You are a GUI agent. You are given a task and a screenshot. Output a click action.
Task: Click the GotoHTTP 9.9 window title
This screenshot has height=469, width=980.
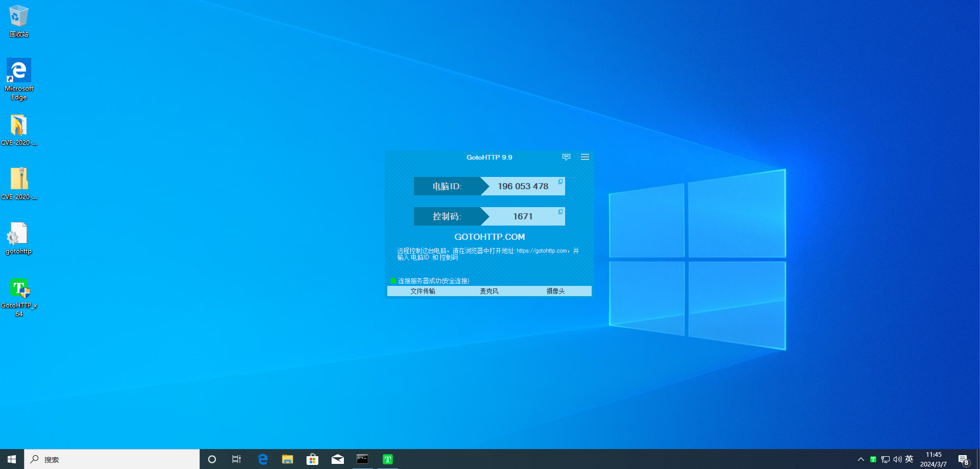[489, 157]
